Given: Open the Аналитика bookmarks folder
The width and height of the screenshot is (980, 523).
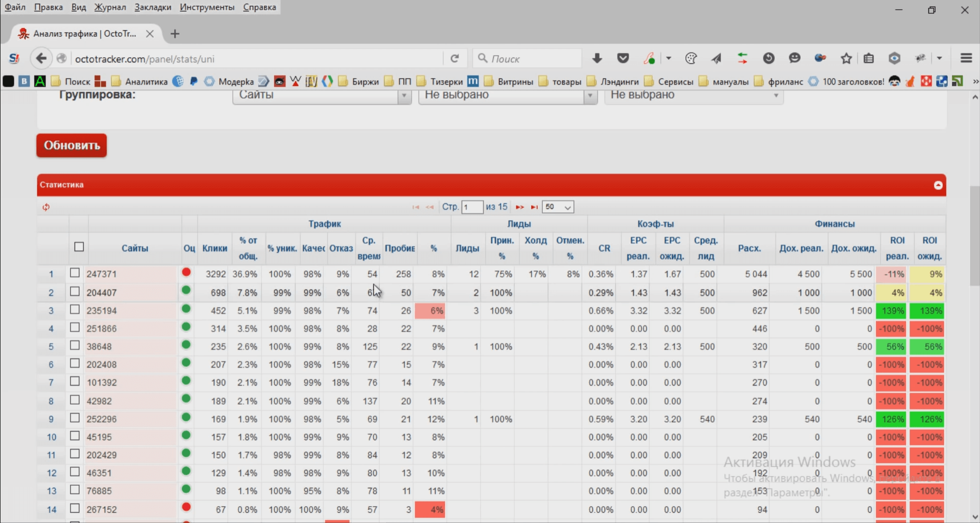Looking at the screenshot, I should click(x=139, y=82).
